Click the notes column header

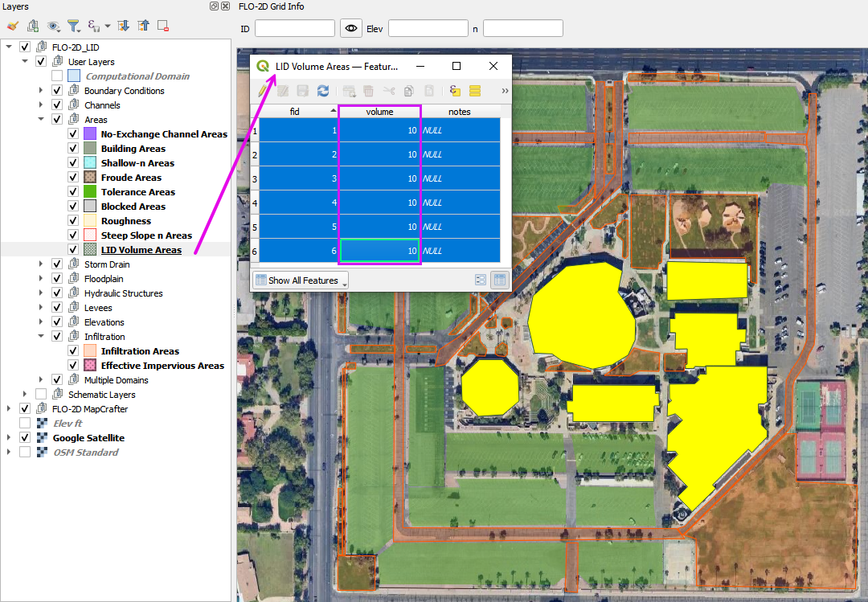(x=459, y=112)
